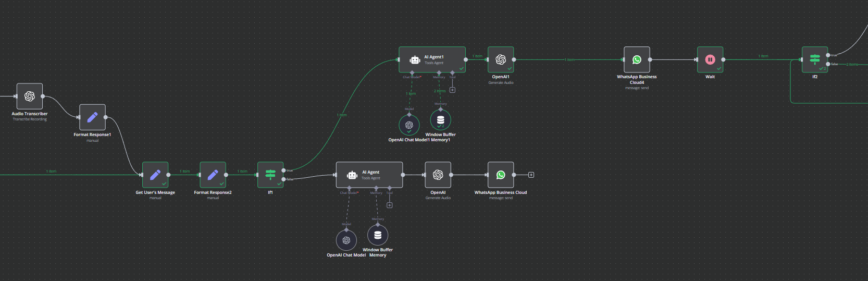
Task: Click the 'Get User's Message' label
Action: pos(155,192)
